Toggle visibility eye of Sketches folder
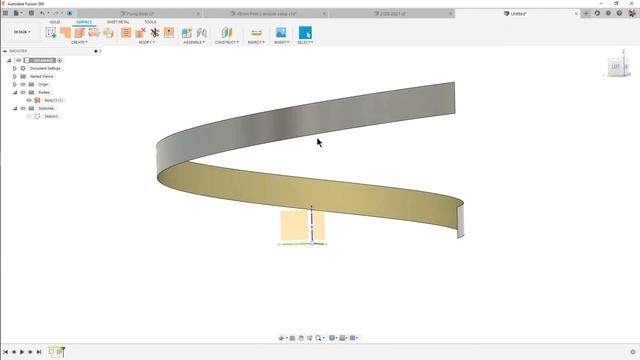This screenshot has width=640, height=360. (23, 108)
